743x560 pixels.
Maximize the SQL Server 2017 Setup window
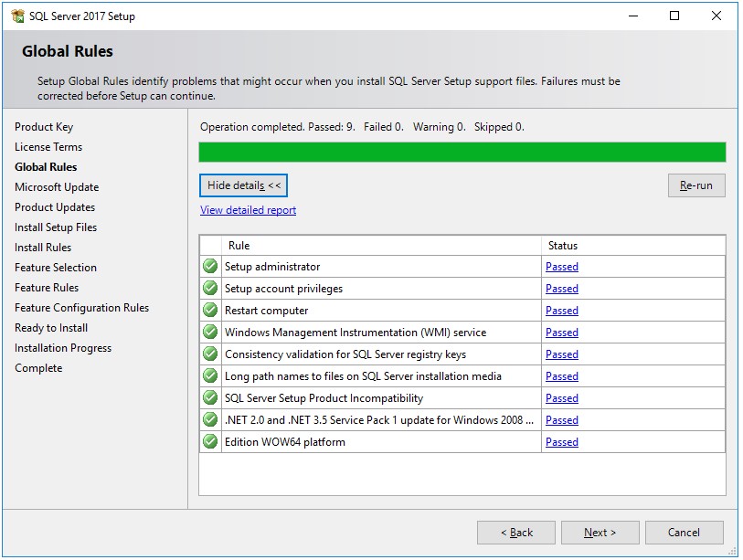[x=674, y=16]
